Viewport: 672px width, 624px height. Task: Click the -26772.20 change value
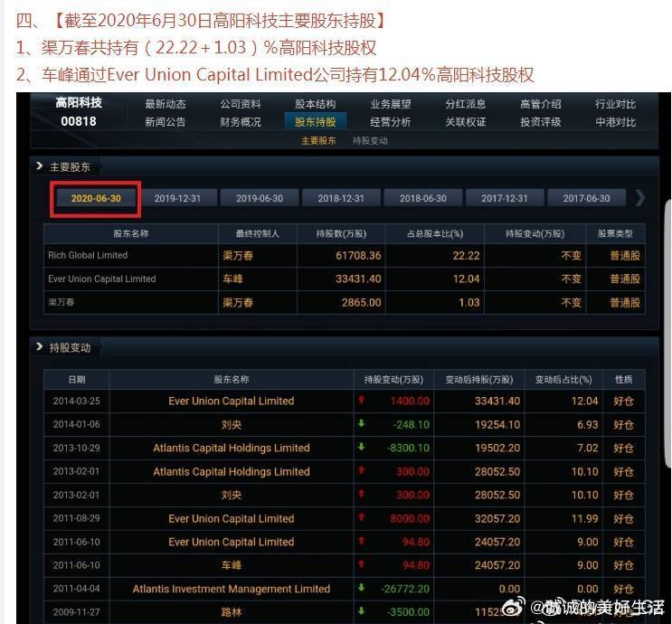pos(405,589)
